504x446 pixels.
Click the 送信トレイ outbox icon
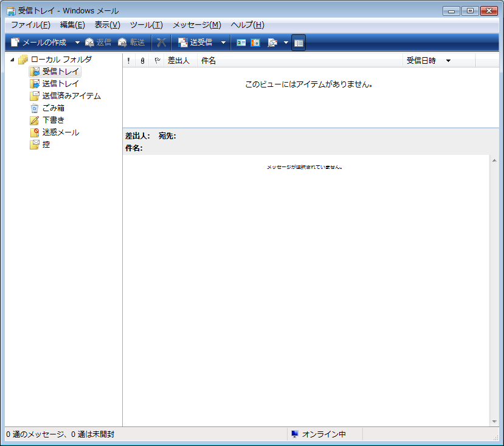click(35, 83)
